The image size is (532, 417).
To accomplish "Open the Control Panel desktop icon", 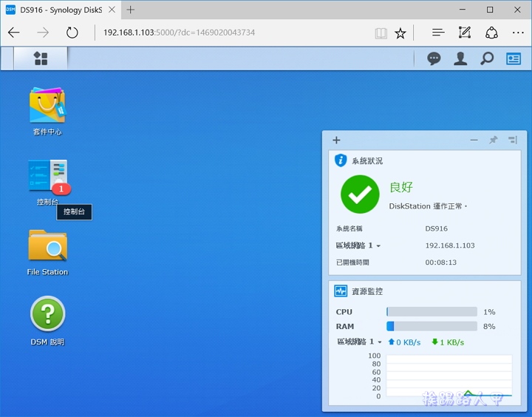I will (x=47, y=177).
